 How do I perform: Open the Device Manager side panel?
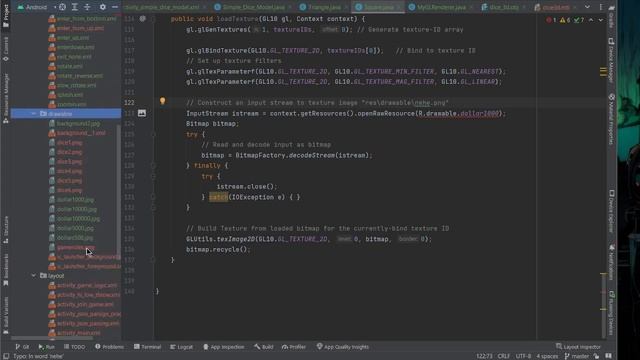(611, 60)
